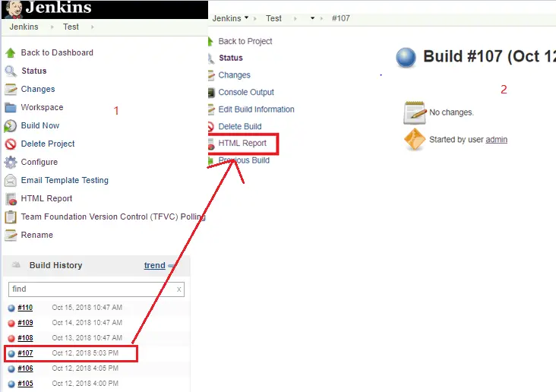Open Workspace from project side menu
The height and width of the screenshot is (392, 556).
tap(42, 107)
